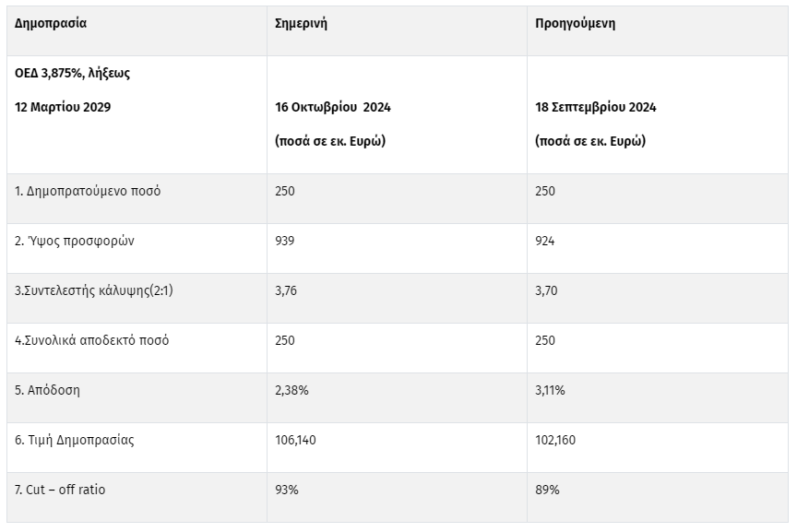Click the 2,38% yield value

pyautogui.click(x=291, y=390)
